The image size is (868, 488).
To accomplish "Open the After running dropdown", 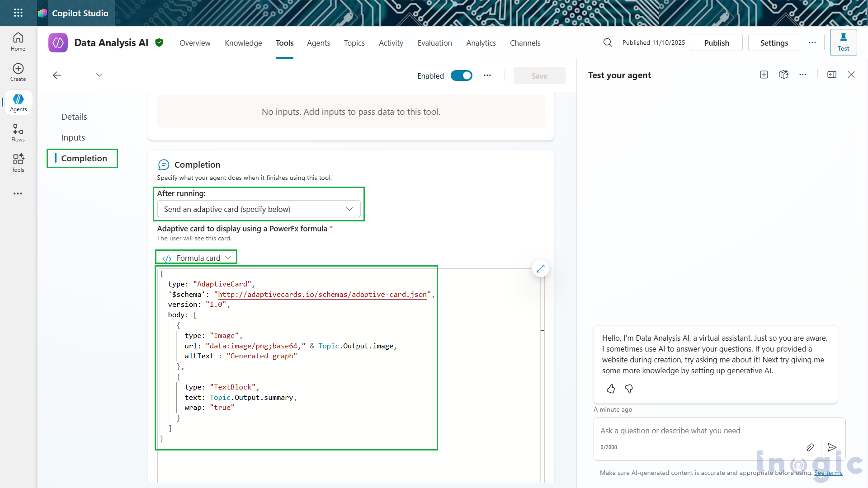I will 259,209.
